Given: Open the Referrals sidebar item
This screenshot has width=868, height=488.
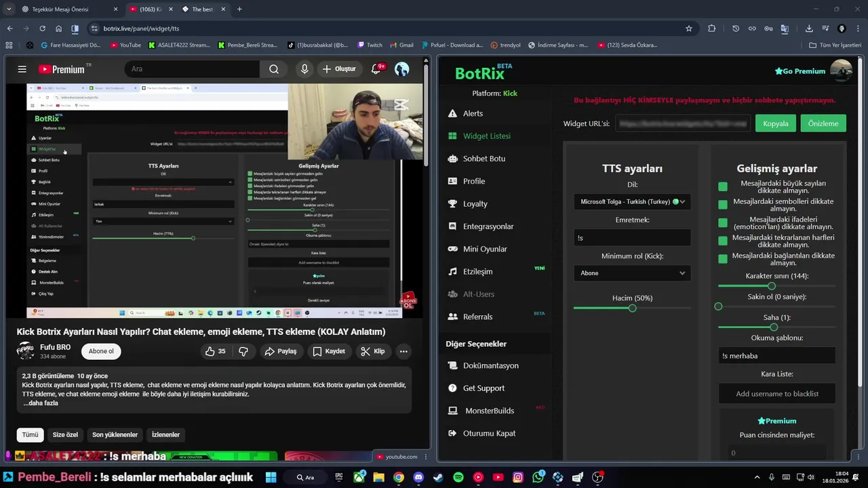Looking at the screenshot, I should tap(477, 317).
